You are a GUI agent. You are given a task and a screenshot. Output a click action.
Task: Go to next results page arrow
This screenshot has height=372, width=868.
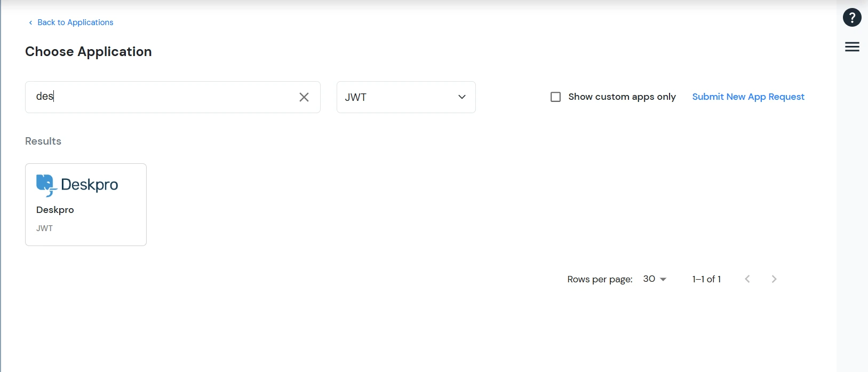774,279
